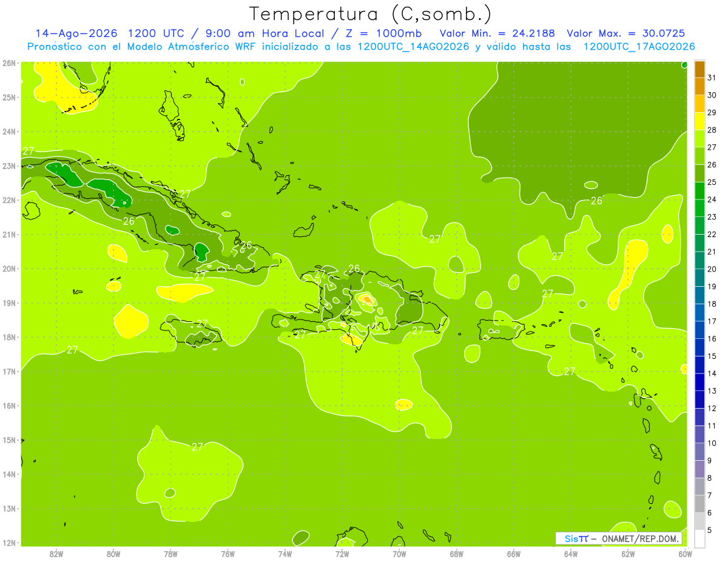Click the "1200UTC_14AGO2026" initialization time text
Screen dimensions: 728x562
[x=413, y=47]
